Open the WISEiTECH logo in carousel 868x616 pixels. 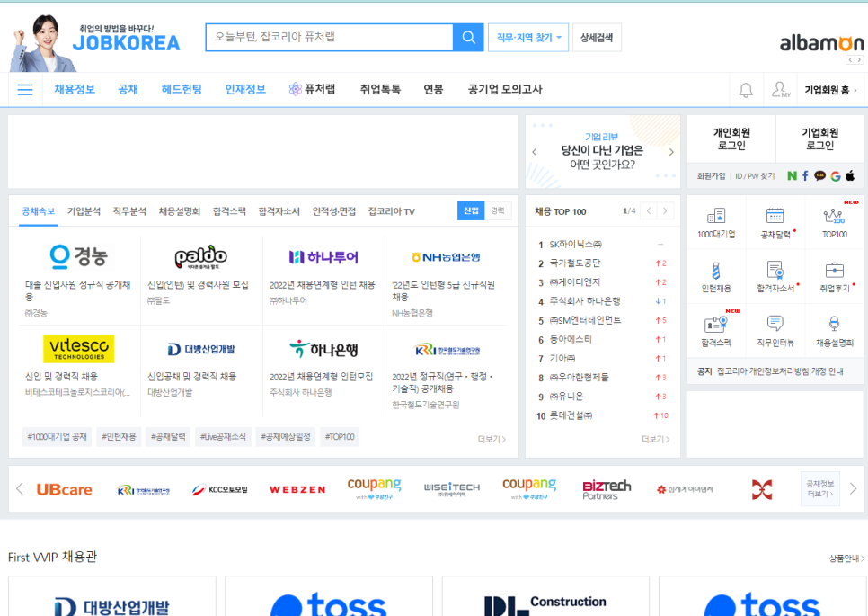[452, 488]
